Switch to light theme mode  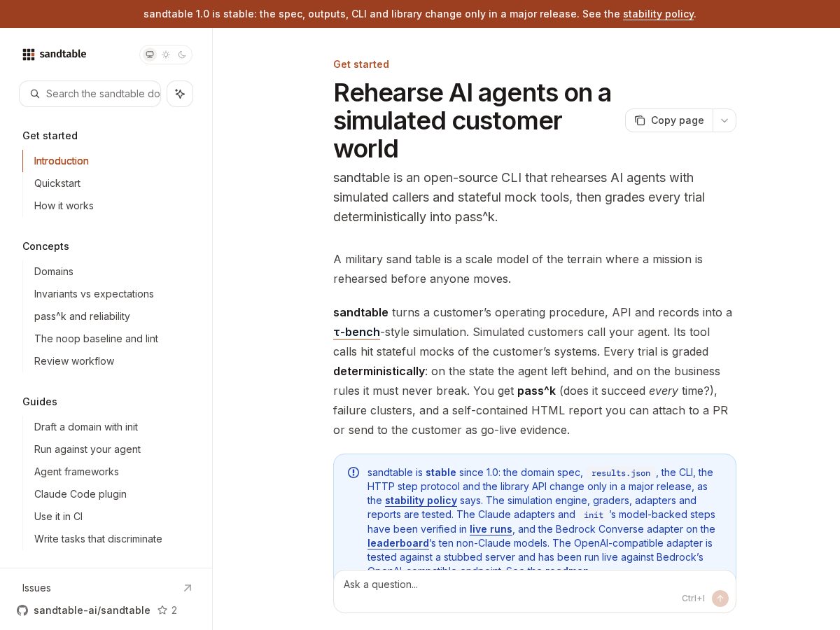pyautogui.click(x=166, y=55)
